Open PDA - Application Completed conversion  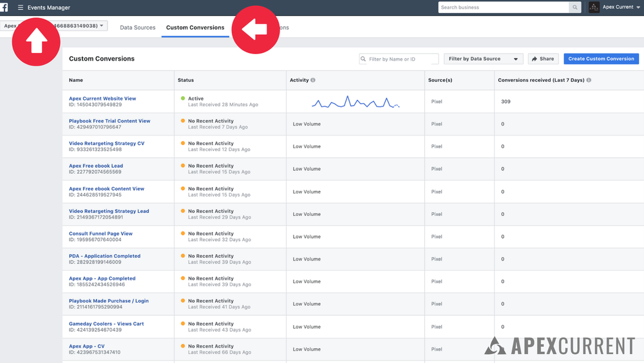(x=104, y=256)
